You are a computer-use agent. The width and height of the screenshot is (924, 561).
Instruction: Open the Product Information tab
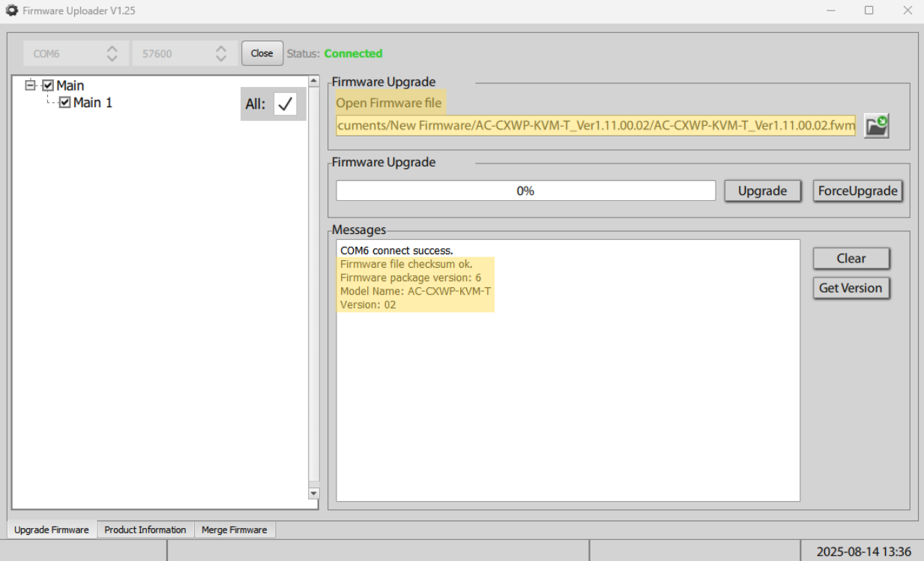[x=145, y=529]
